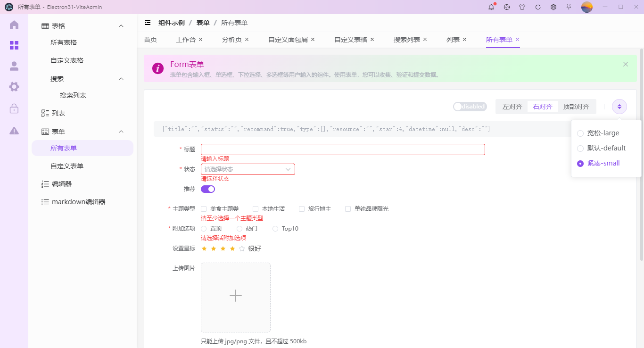This screenshot has width=644, height=348.
Task: Open the notifications bell icon
Action: pos(491,7)
